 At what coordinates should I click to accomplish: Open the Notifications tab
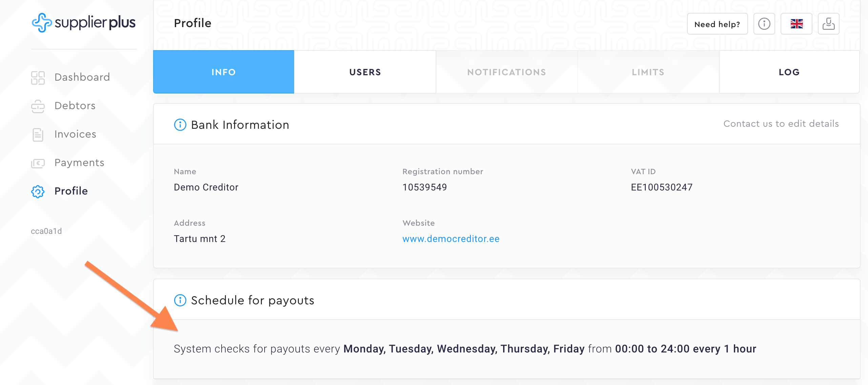[x=507, y=72]
